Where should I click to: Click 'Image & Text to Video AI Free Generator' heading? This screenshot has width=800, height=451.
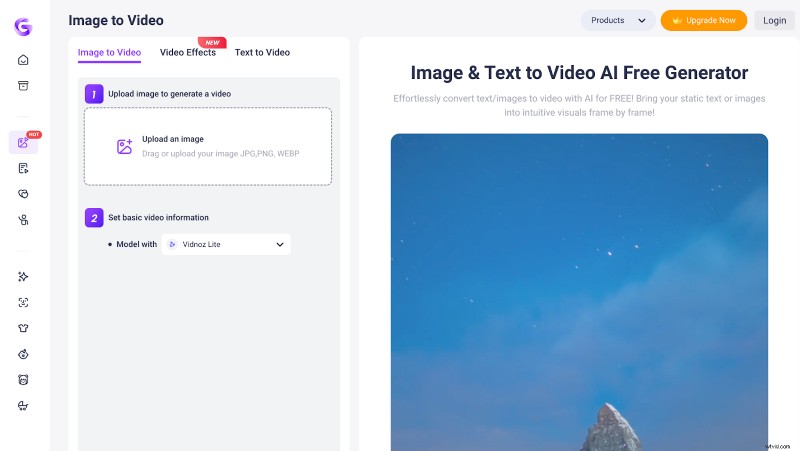[x=579, y=73]
